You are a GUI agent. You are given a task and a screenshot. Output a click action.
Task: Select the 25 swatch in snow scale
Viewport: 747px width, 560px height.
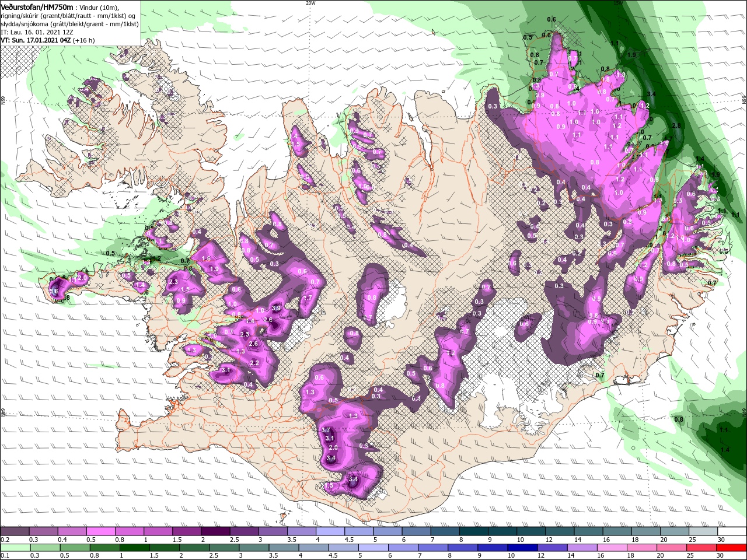[703, 531]
